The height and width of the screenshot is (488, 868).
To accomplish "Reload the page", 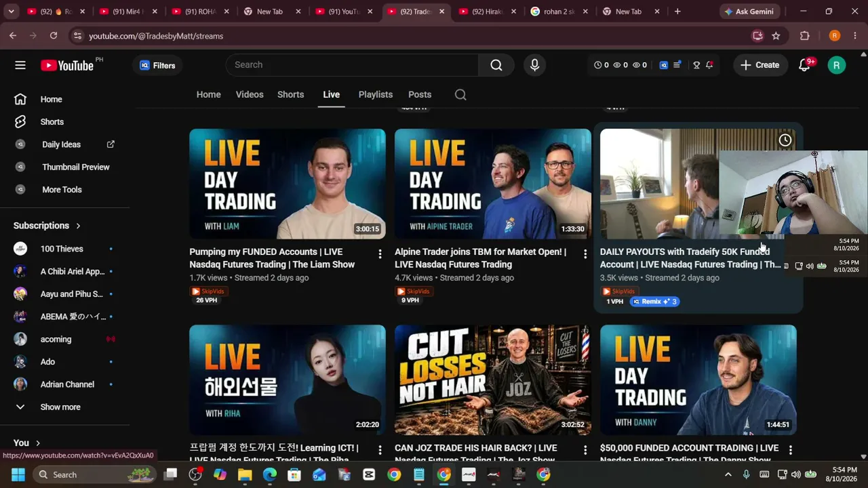I will pyautogui.click(x=54, y=36).
